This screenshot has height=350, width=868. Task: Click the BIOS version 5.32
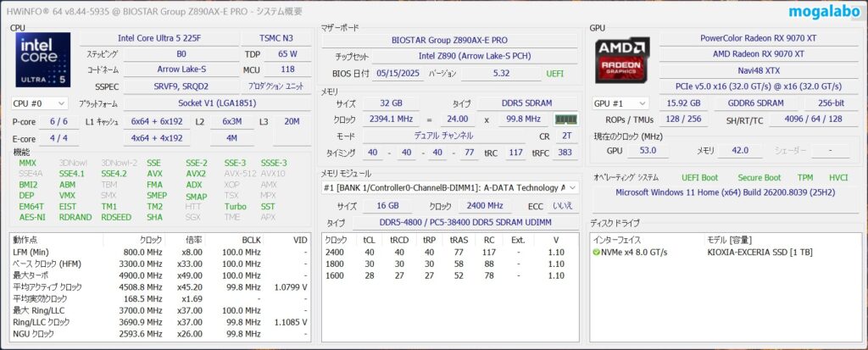click(500, 74)
